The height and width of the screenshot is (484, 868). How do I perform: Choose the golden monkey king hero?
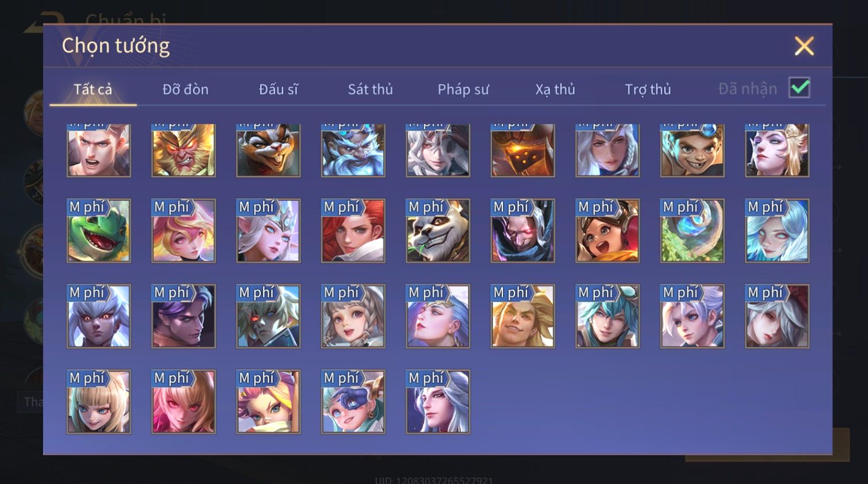[183, 150]
